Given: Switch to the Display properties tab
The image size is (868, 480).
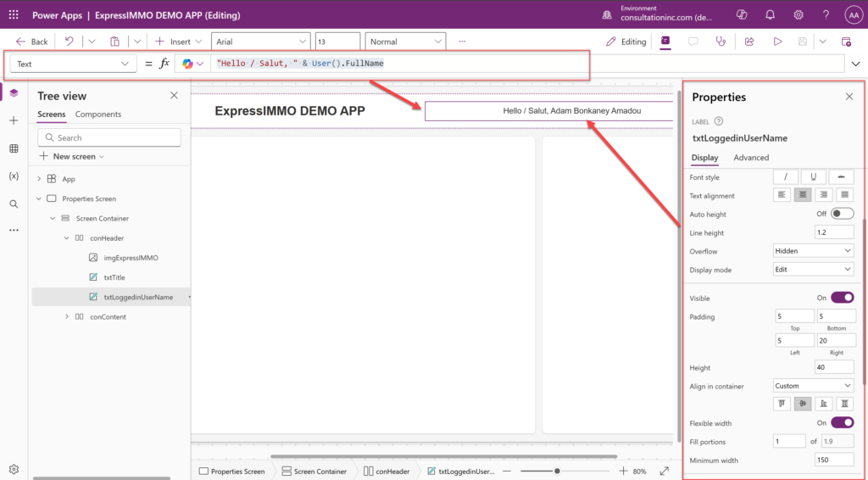Looking at the screenshot, I should (x=704, y=158).
